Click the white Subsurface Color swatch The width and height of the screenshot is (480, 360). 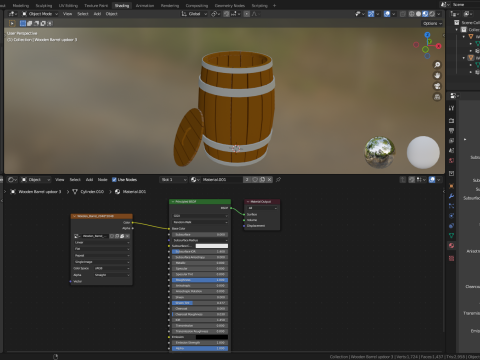pyautogui.click(x=212, y=246)
